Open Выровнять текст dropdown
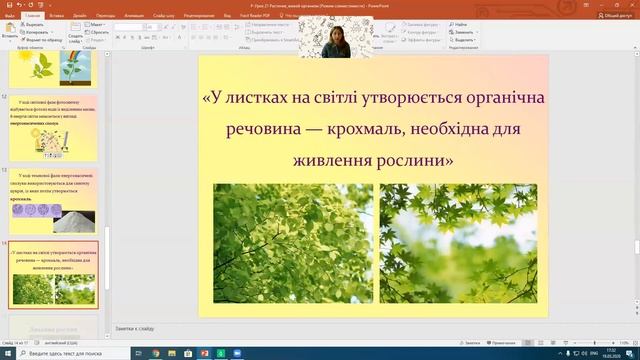 click(x=265, y=32)
